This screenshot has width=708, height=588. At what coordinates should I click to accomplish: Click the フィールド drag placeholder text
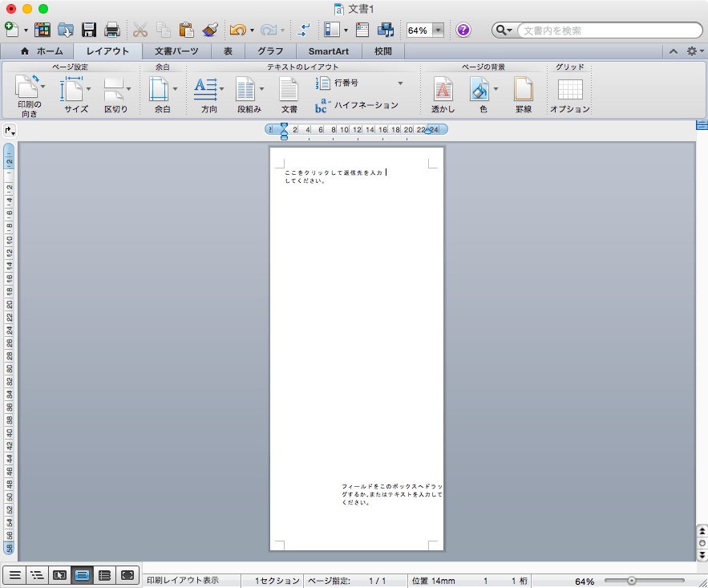tap(392, 494)
